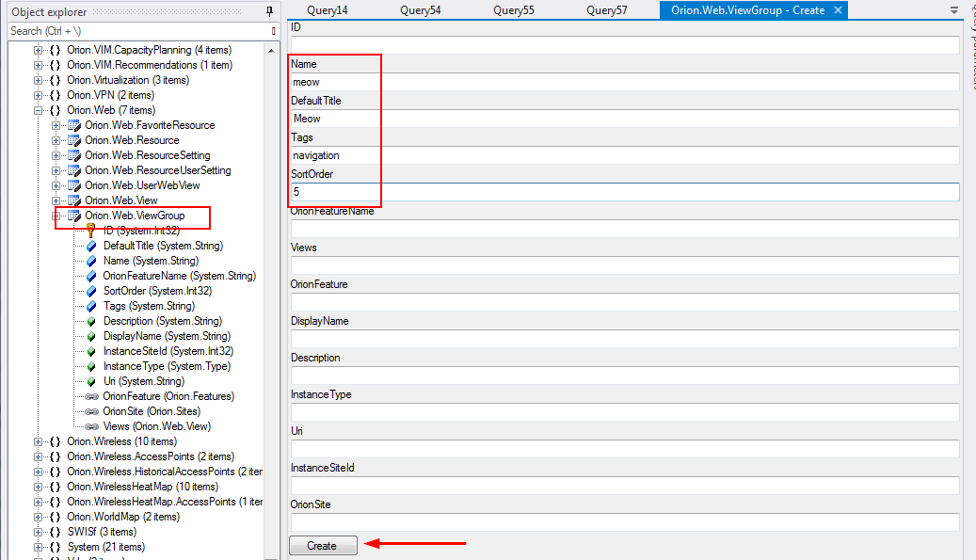
Task: Click the InstanceType input field
Action: [625, 412]
